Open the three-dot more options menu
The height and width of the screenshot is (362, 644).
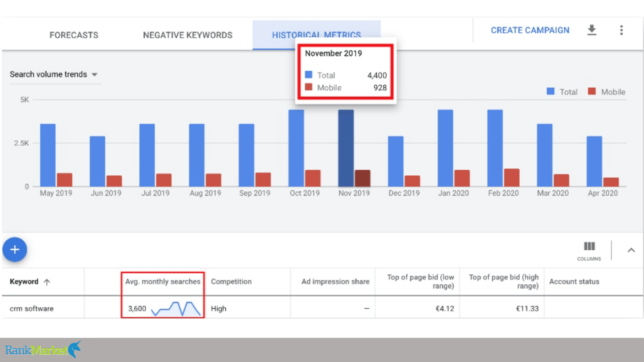click(x=621, y=30)
